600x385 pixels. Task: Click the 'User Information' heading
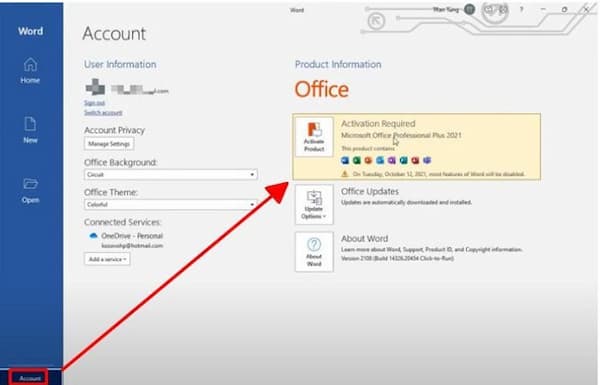120,64
